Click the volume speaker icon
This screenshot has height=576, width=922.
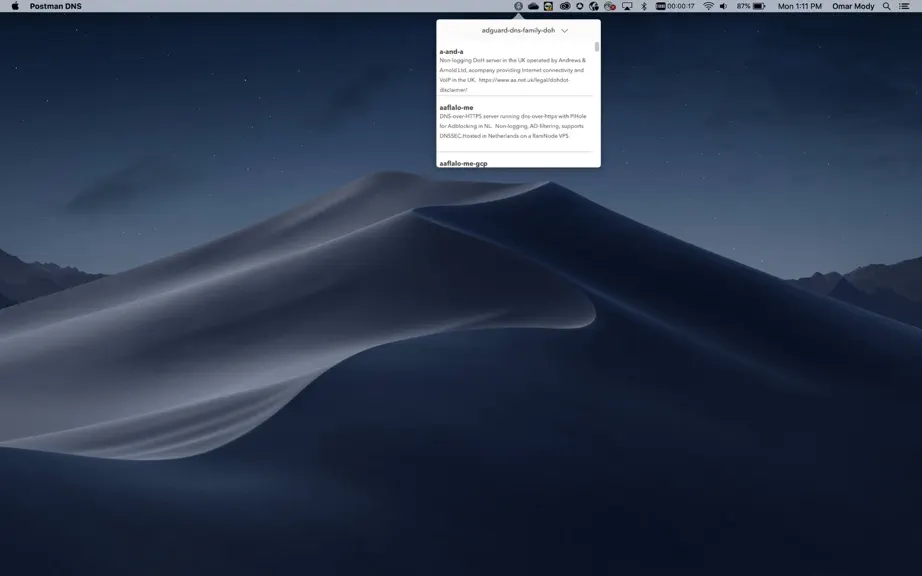point(724,6)
